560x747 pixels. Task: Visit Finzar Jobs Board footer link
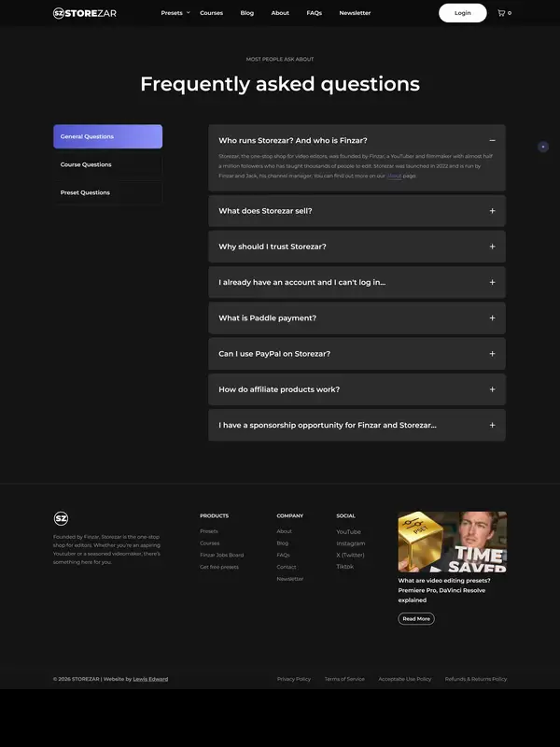coord(222,555)
